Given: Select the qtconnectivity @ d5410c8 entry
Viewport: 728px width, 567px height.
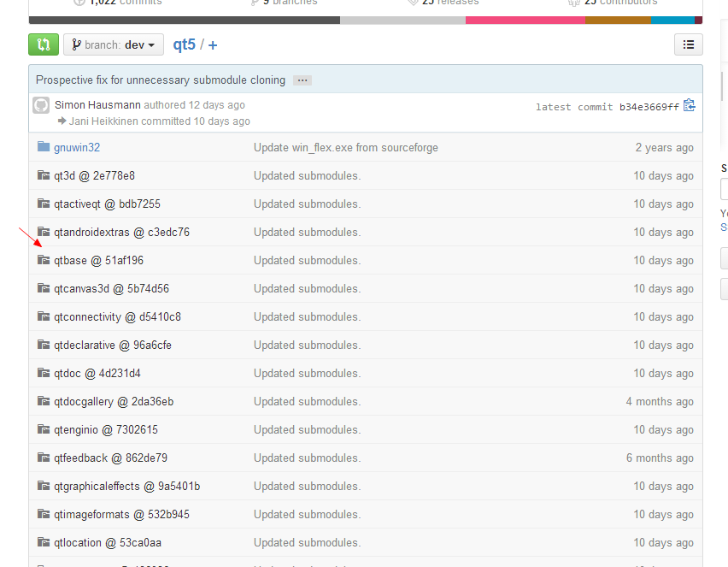Looking at the screenshot, I should (x=117, y=317).
